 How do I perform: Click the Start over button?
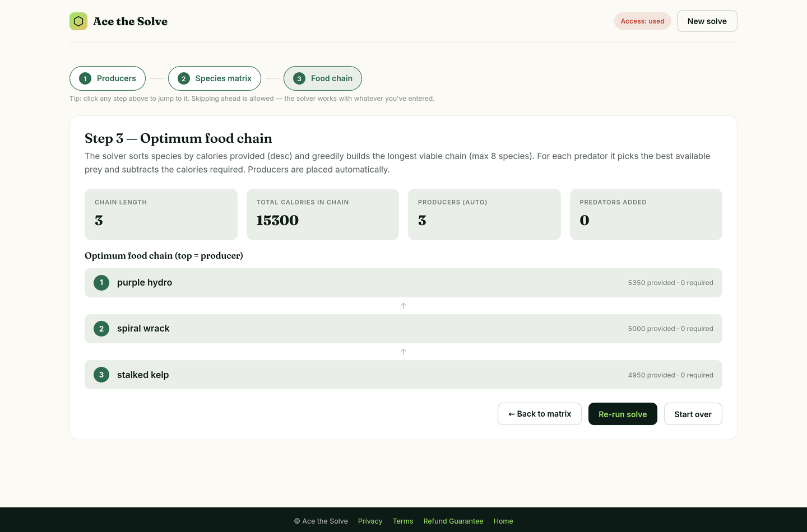(693, 414)
